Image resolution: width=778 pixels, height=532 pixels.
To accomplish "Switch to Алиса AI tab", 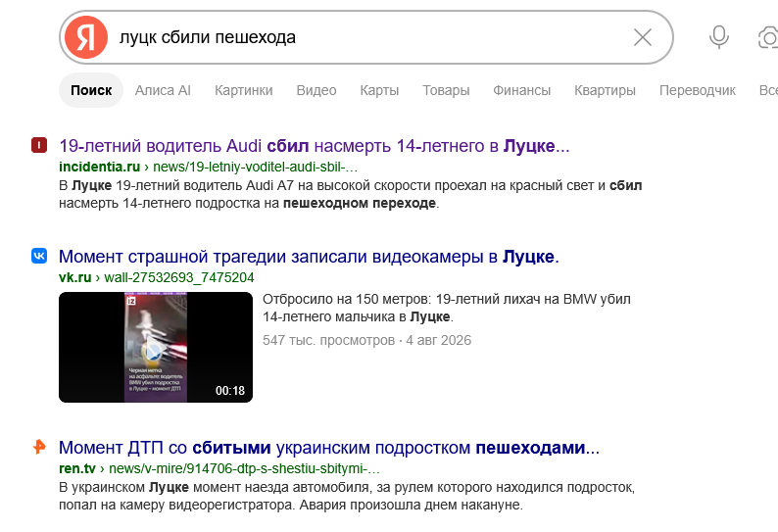I will [x=163, y=90].
